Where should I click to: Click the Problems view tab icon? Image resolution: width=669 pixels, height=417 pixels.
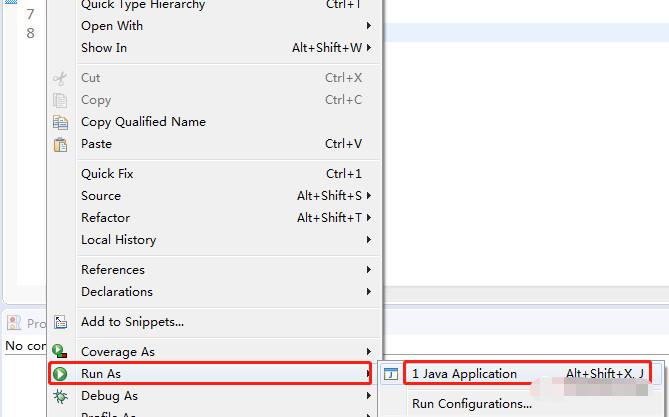14,323
